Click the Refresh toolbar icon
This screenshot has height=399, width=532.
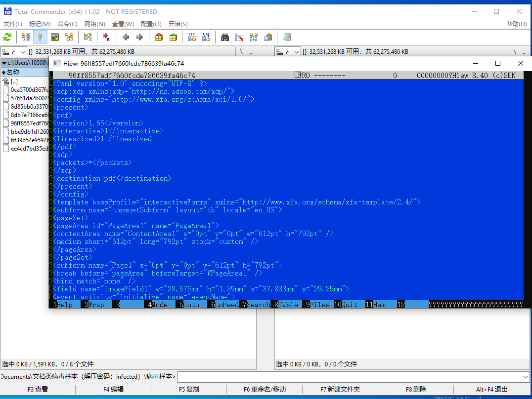[x=7, y=38]
